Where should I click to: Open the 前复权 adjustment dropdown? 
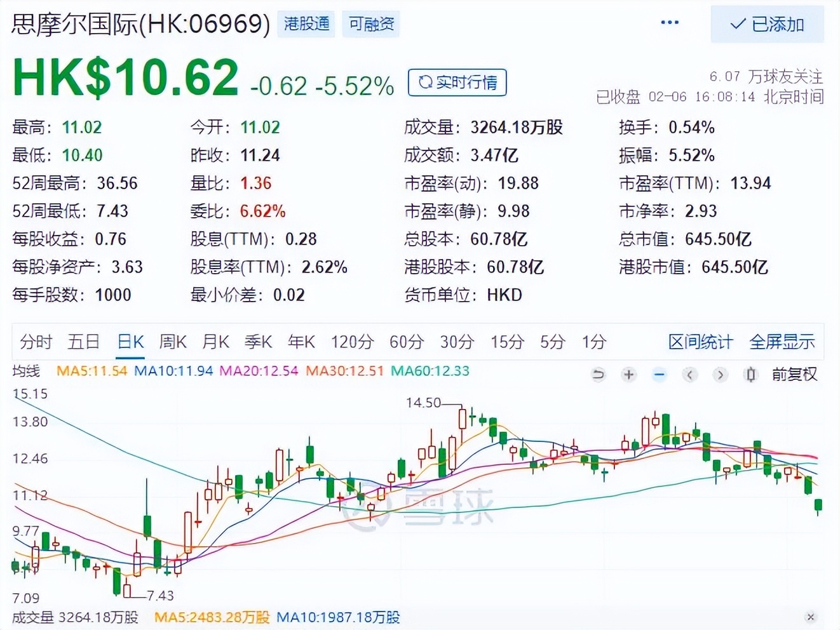click(x=794, y=375)
